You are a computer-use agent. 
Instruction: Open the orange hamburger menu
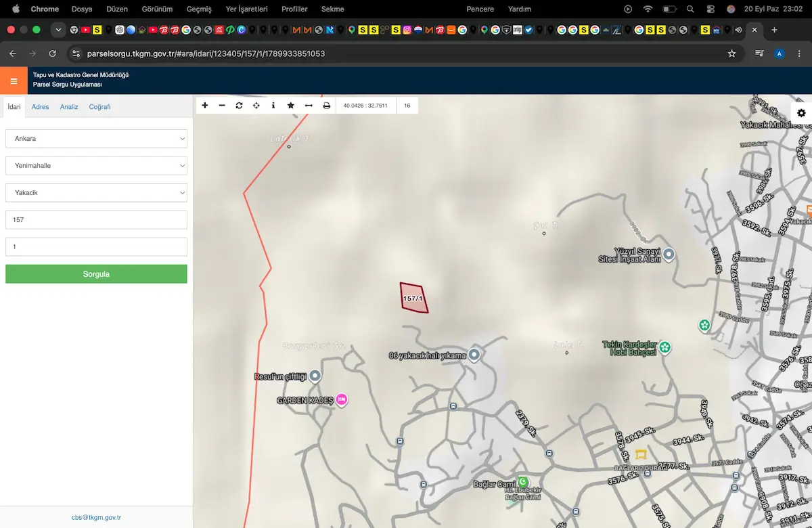tap(14, 81)
